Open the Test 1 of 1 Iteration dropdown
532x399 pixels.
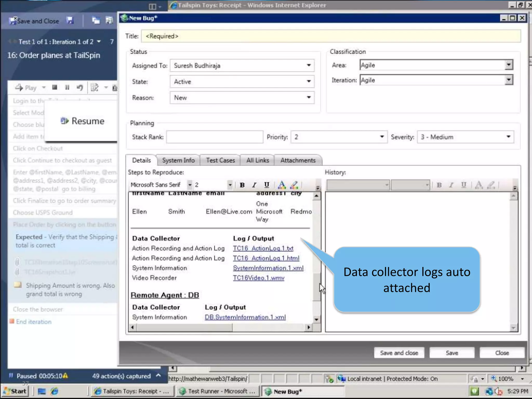tap(99, 42)
